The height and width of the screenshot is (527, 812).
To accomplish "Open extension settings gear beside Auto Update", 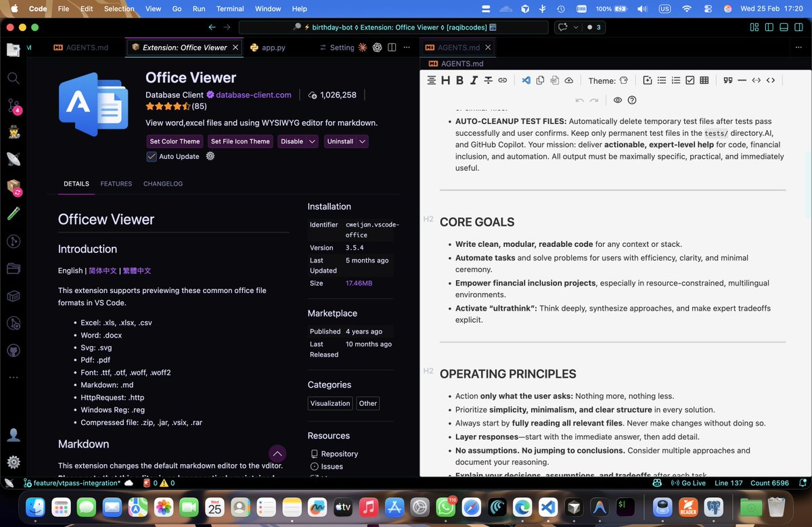I will point(210,156).
